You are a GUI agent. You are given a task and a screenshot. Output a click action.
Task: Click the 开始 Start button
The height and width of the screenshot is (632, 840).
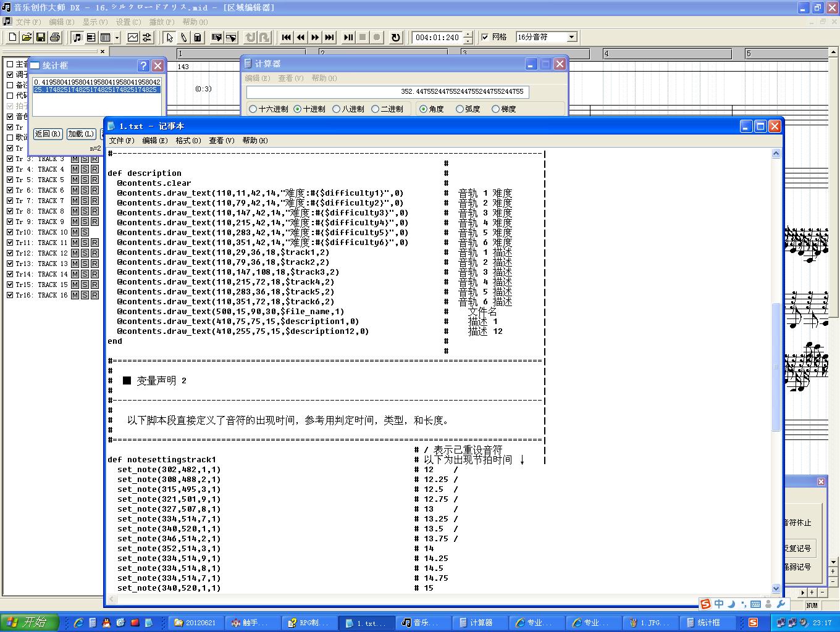[x=30, y=623]
